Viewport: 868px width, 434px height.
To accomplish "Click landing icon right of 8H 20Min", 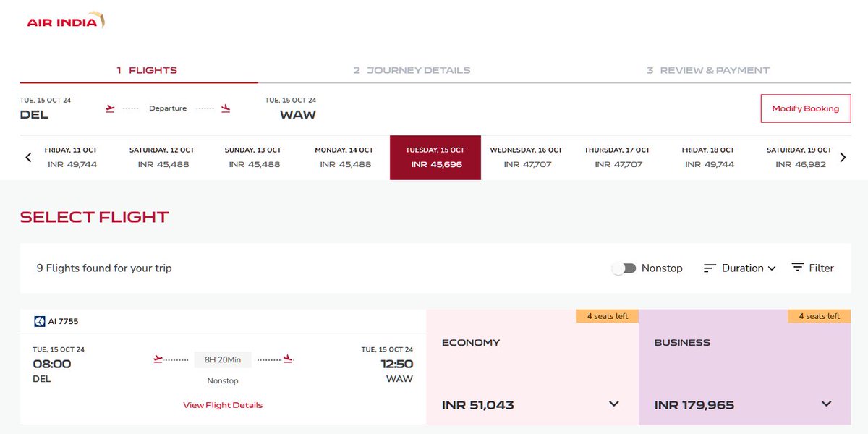I will [x=288, y=359].
